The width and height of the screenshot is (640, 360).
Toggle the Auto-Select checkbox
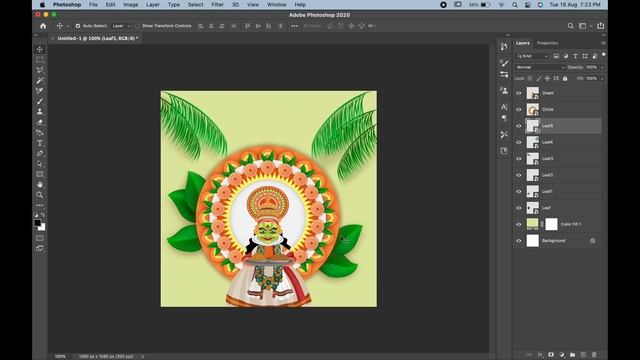click(x=78, y=26)
